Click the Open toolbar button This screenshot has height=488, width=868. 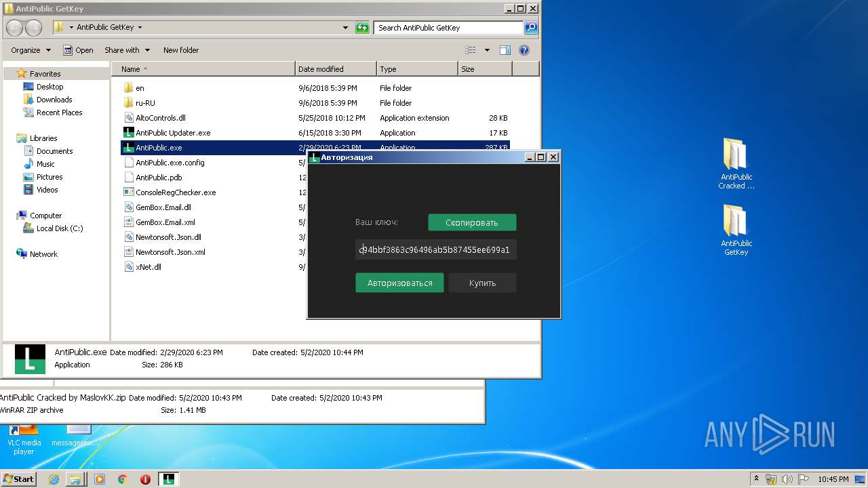click(x=78, y=50)
